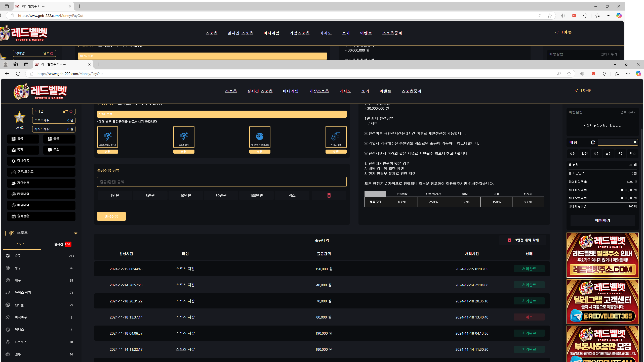
Task: Open 스포츠 in the front window navigation
Action: tap(231, 91)
